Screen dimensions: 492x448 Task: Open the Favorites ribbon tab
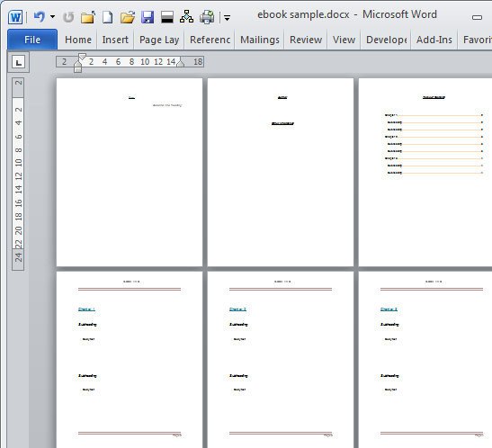(477, 40)
